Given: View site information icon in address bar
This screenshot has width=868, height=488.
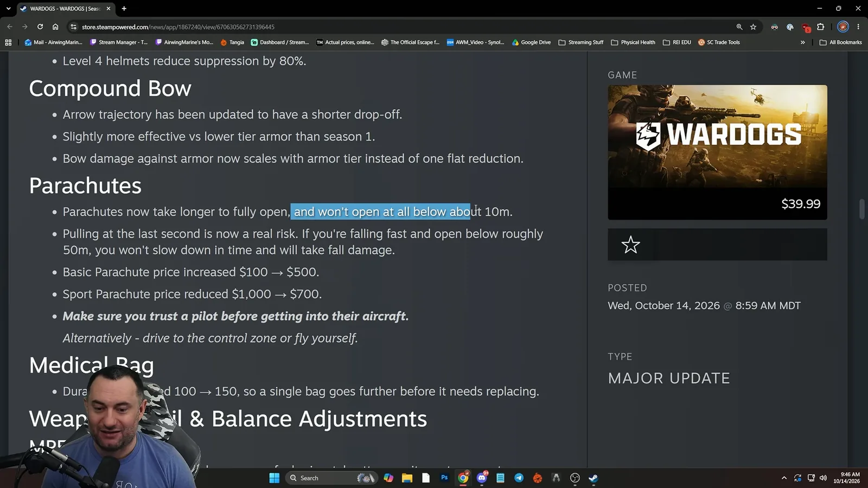Looking at the screenshot, I should [74, 27].
